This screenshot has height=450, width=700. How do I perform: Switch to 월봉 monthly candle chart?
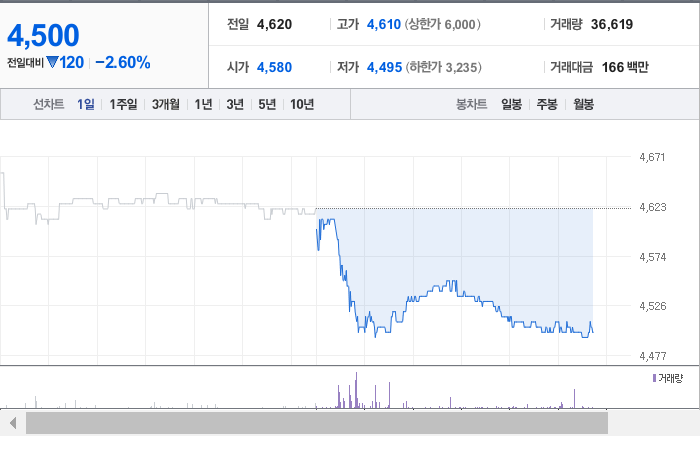583,104
